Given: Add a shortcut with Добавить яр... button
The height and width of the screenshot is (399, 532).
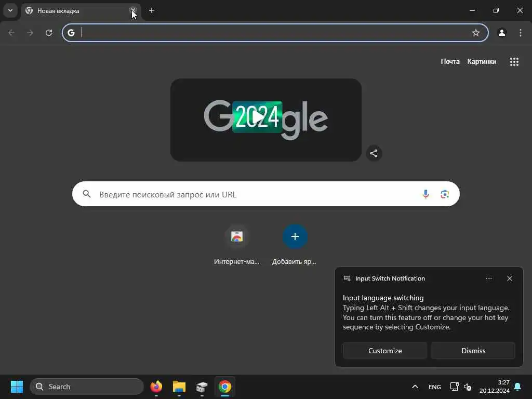Looking at the screenshot, I should [x=295, y=245].
